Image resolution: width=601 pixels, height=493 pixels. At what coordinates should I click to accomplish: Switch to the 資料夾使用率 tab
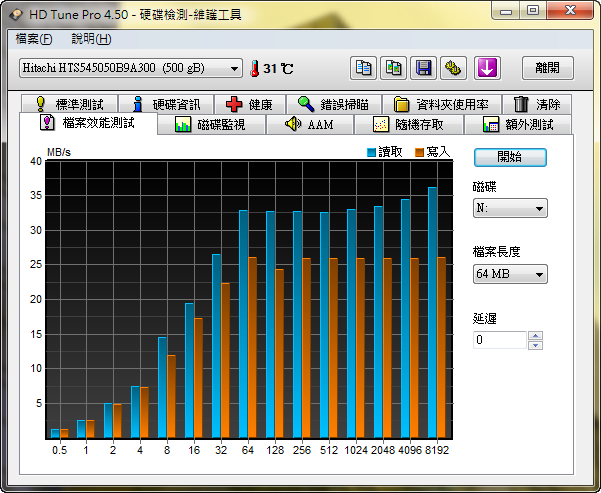[x=442, y=104]
